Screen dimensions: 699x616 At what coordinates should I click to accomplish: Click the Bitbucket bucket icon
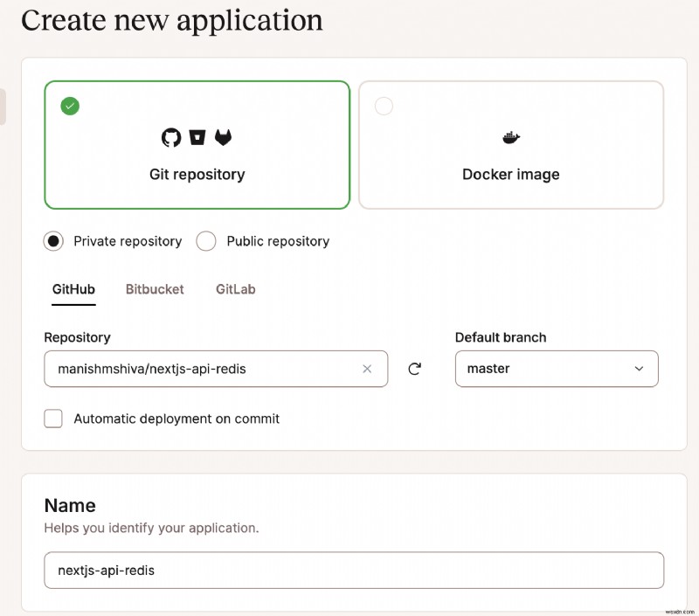point(197,137)
